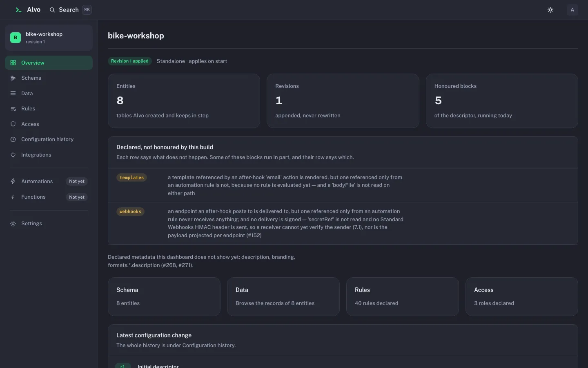Open the Search box

tap(70, 10)
